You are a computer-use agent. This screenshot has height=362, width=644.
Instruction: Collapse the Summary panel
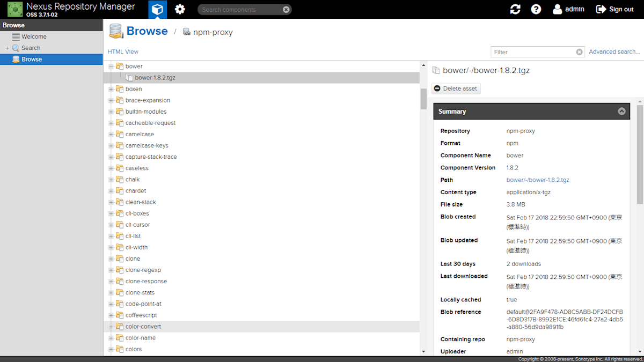(x=621, y=112)
